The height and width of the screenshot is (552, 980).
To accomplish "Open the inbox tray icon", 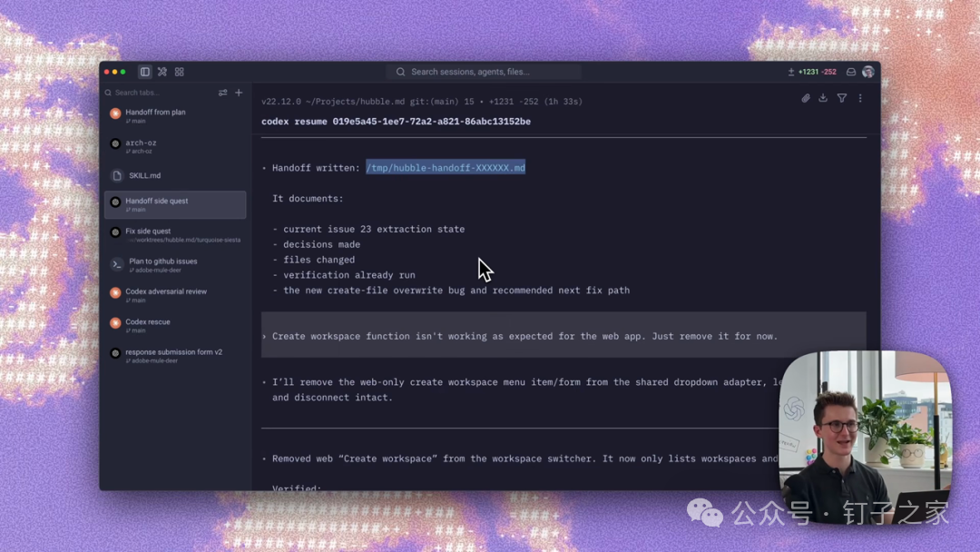I will [851, 72].
